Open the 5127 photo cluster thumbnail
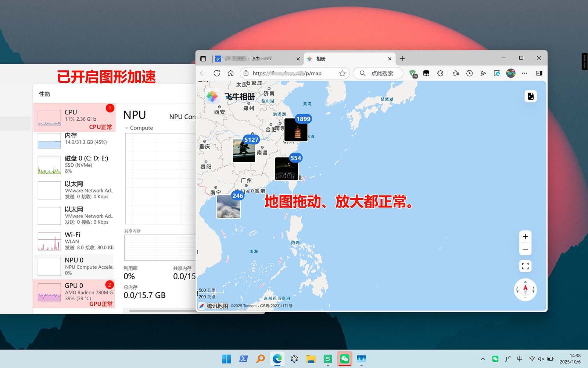 (x=244, y=151)
